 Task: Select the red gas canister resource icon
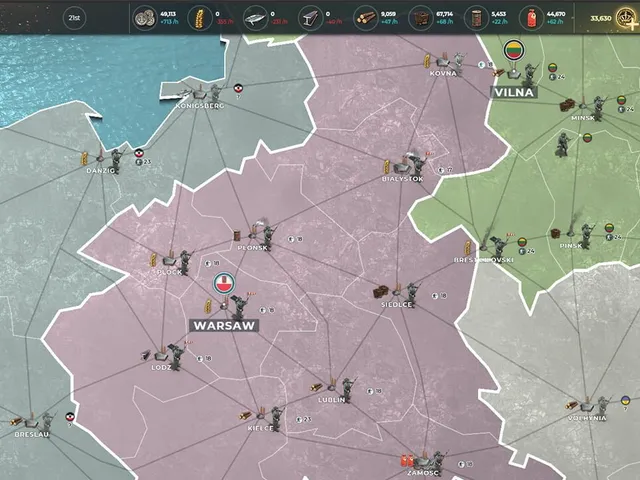tap(531, 18)
